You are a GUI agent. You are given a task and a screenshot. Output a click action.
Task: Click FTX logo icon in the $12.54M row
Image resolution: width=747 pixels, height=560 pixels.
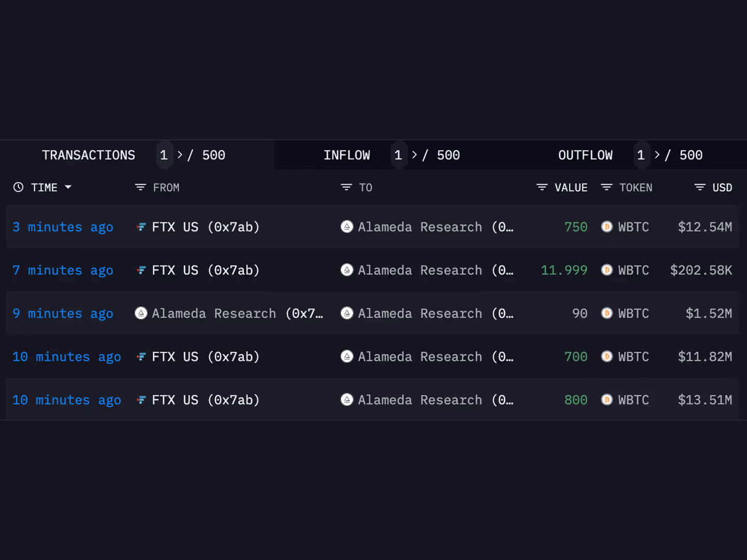(x=141, y=227)
